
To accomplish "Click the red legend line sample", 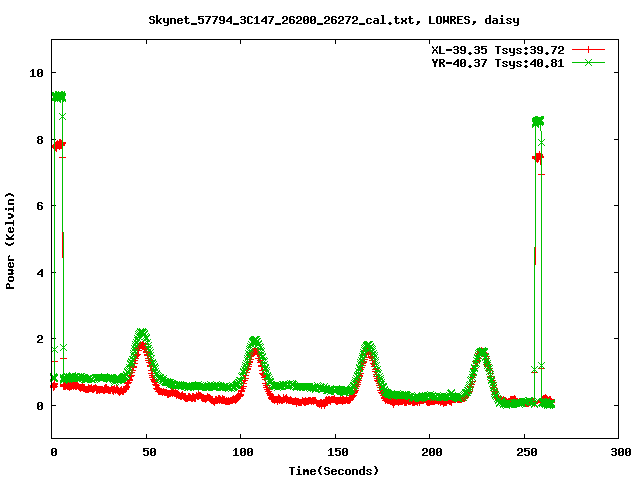I will pyautogui.click(x=588, y=50).
